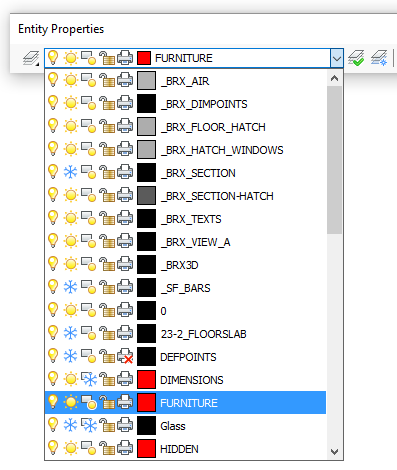Pick the _SF_BARS layer name
The height and width of the screenshot is (470, 397).
(x=186, y=288)
